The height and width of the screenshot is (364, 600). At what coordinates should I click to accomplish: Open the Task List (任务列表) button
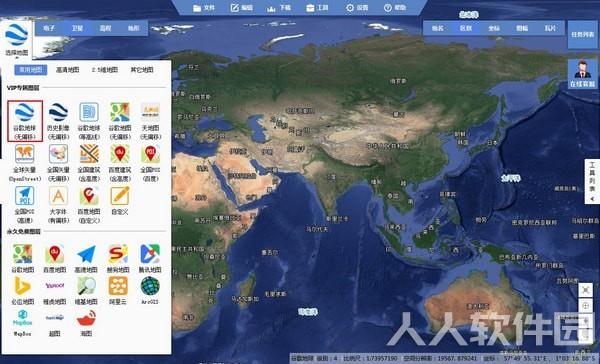[582, 34]
